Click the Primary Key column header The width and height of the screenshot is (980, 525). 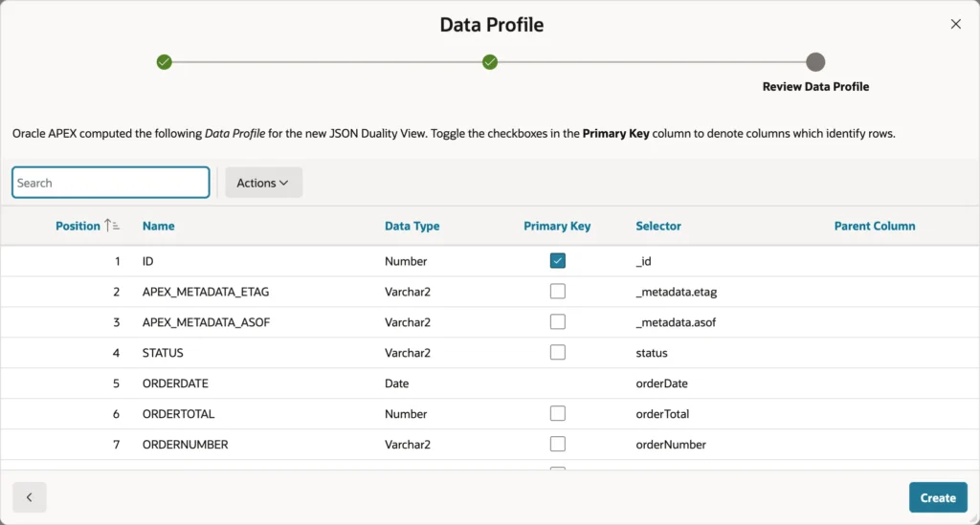click(x=557, y=226)
